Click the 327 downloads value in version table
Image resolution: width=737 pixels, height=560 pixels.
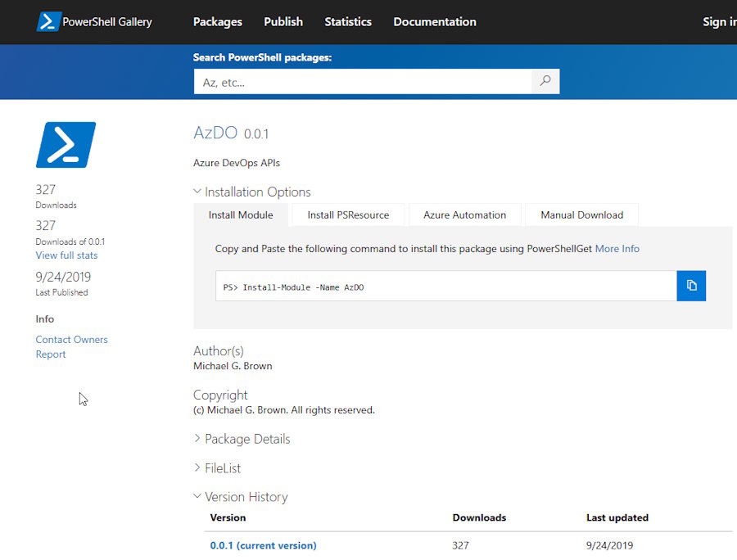pyautogui.click(x=460, y=545)
